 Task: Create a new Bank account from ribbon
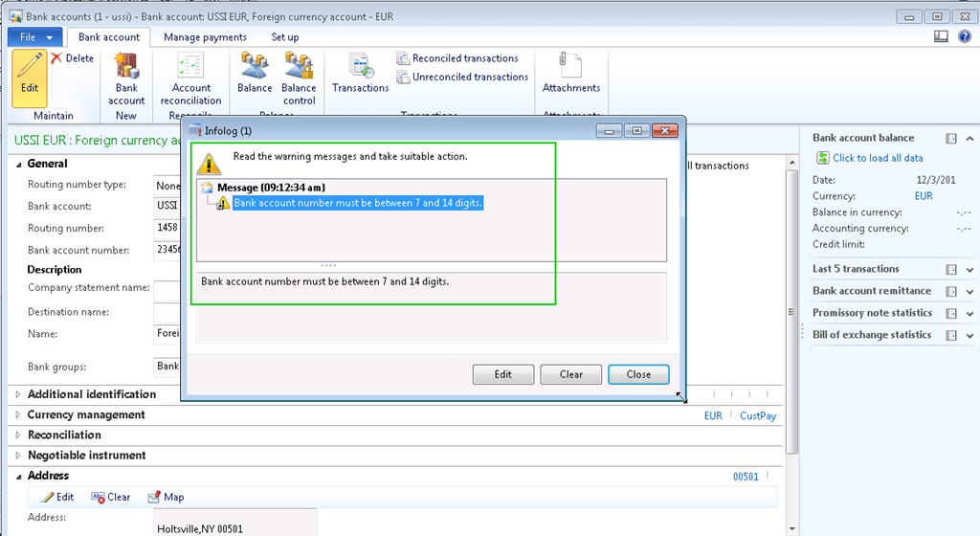point(126,78)
